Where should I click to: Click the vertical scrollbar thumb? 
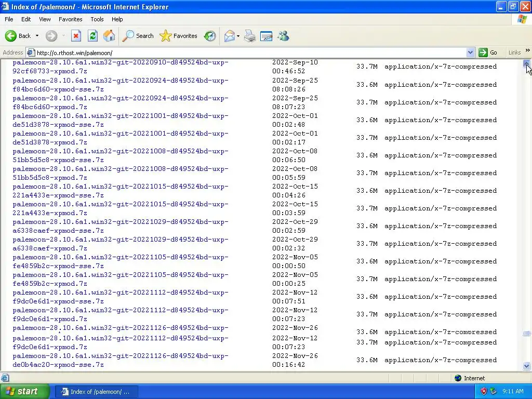[526, 333]
